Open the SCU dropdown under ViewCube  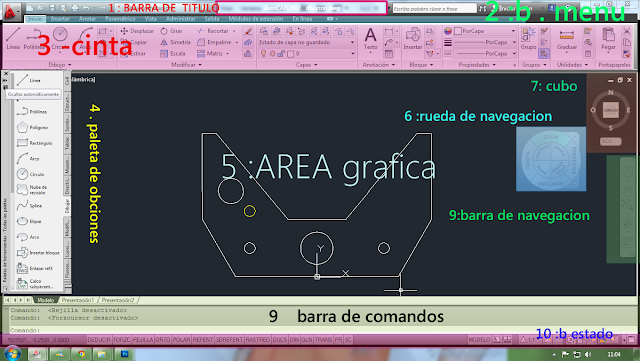pos(611,141)
